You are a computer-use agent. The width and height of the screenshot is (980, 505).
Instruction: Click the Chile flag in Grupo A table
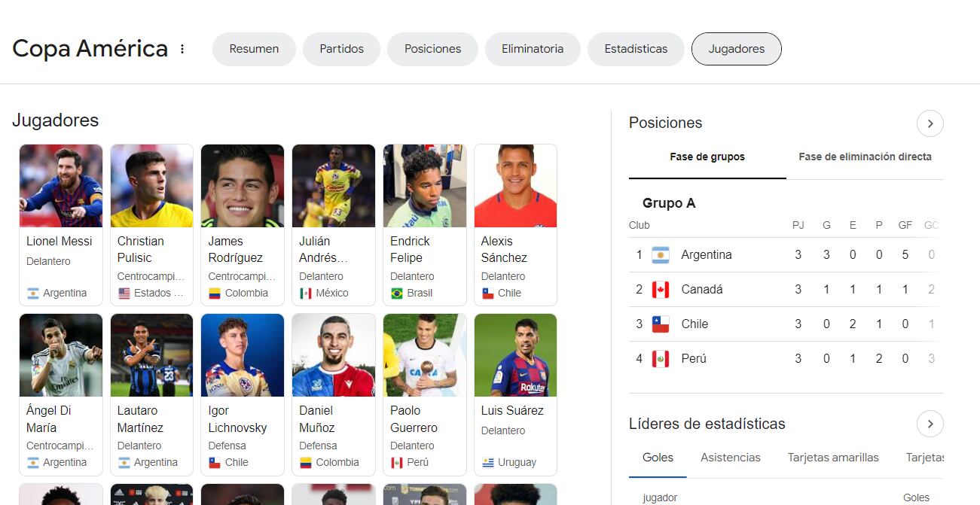pos(661,324)
